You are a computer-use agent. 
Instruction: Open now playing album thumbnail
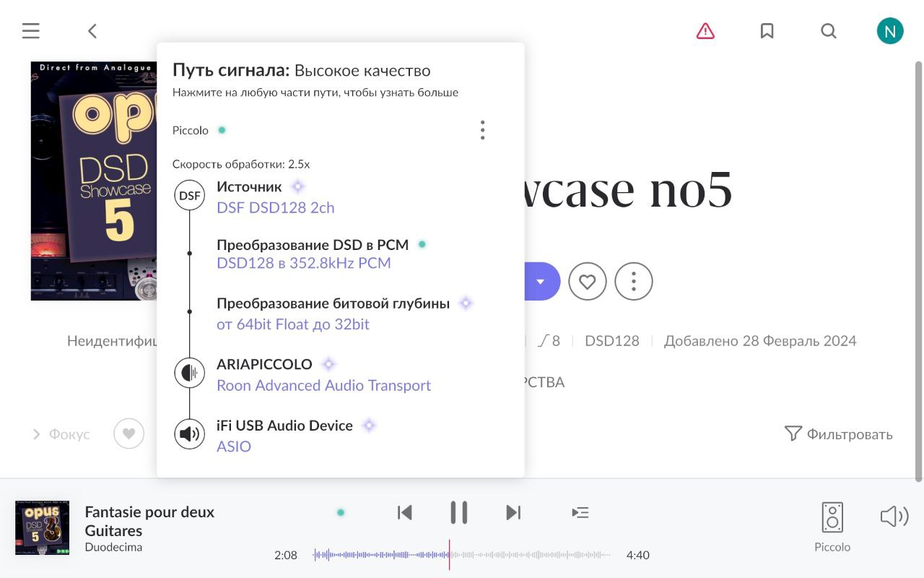[x=43, y=527]
